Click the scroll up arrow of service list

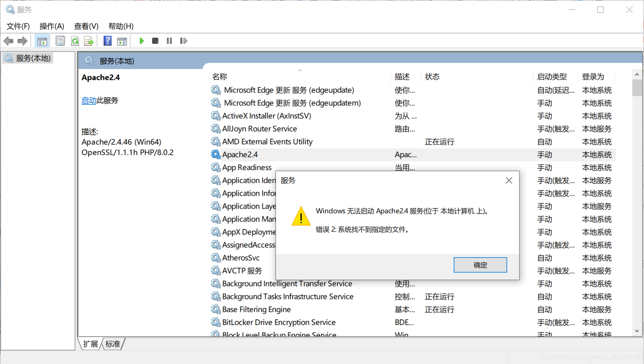pos(637,75)
